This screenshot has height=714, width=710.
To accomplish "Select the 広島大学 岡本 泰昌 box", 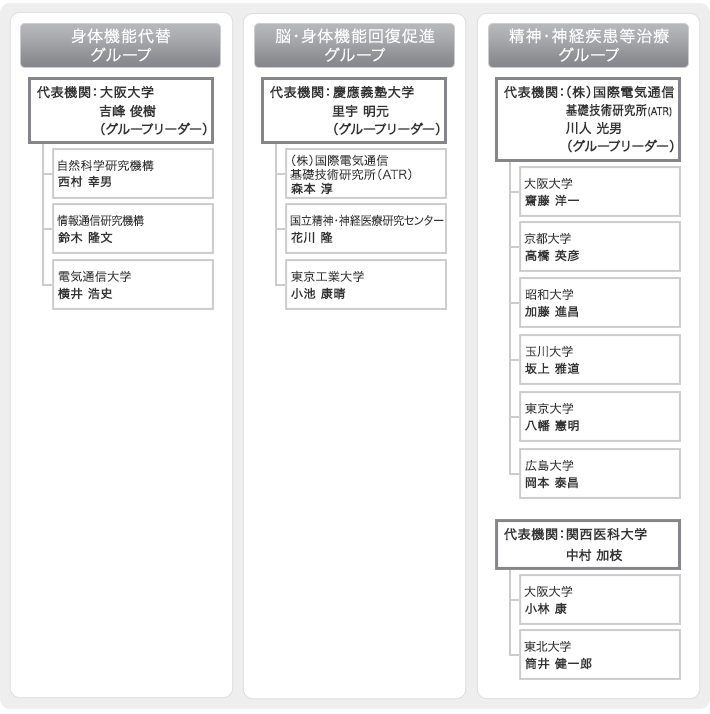I will point(600,474).
